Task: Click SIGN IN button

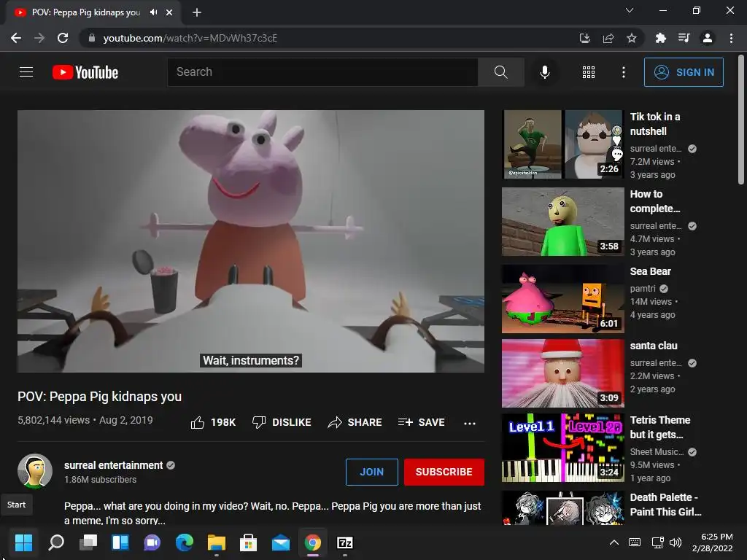Action: click(684, 72)
